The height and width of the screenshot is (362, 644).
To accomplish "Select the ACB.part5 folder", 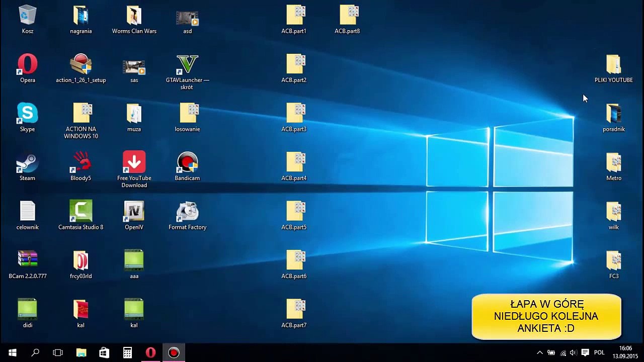I will tap(295, 211).
